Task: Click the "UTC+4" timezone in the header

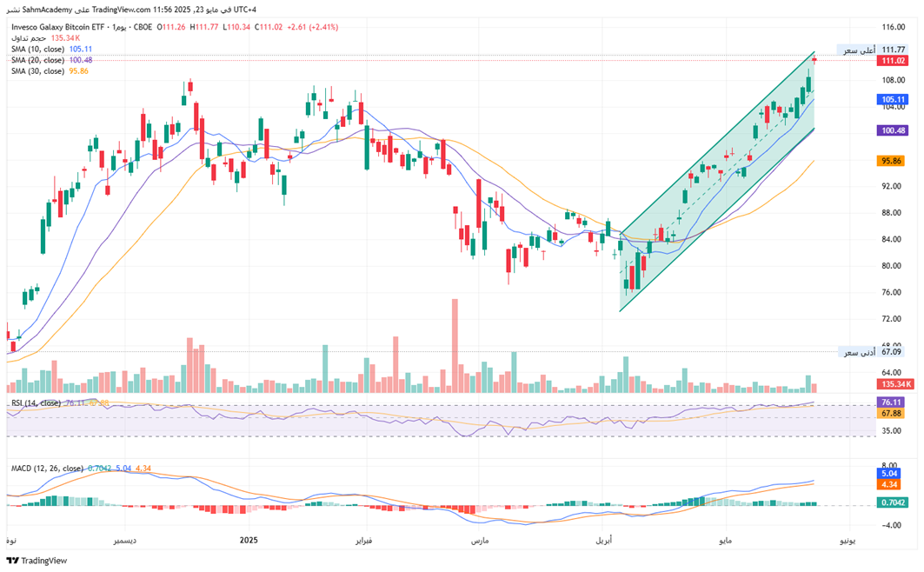Action: pyautogui.click(x=244, y=10)
